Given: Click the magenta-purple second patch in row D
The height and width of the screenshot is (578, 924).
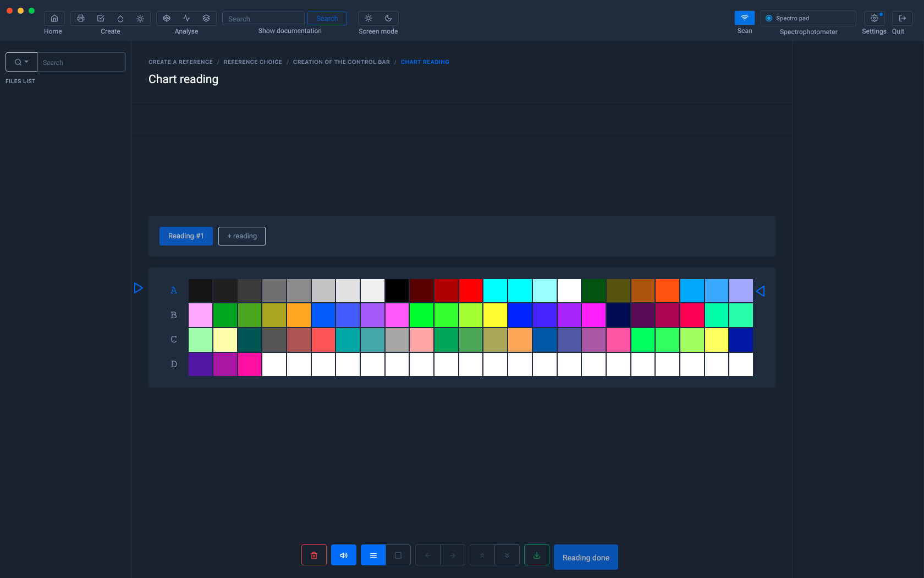Looking at the screenshot, I should click(x=225, y=364).
